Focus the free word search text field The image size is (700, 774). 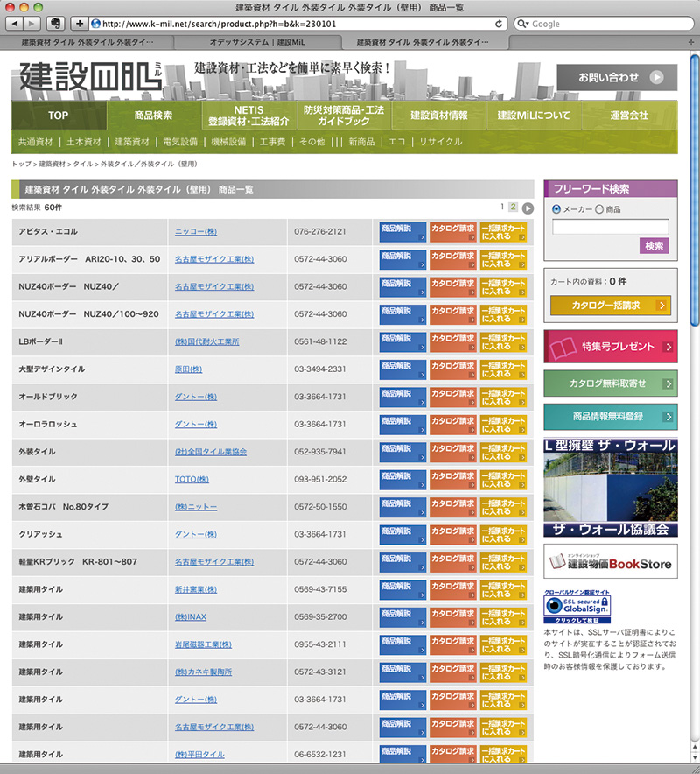611,227
